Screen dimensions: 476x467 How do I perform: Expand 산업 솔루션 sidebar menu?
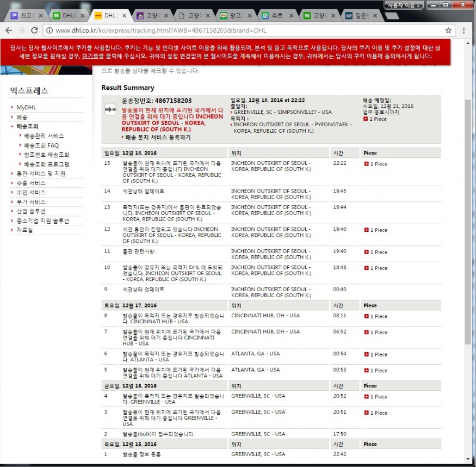[x=31, y=211]
